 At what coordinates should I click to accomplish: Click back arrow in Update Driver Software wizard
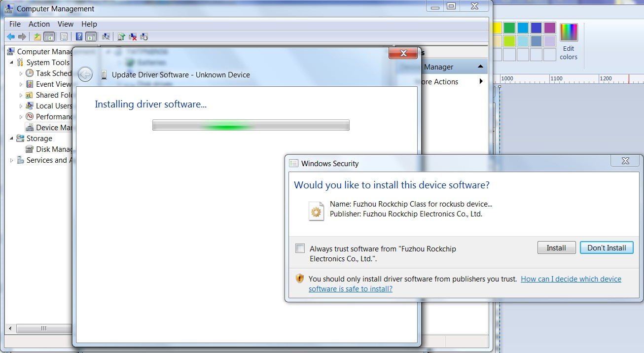click(x=85, y=74)
